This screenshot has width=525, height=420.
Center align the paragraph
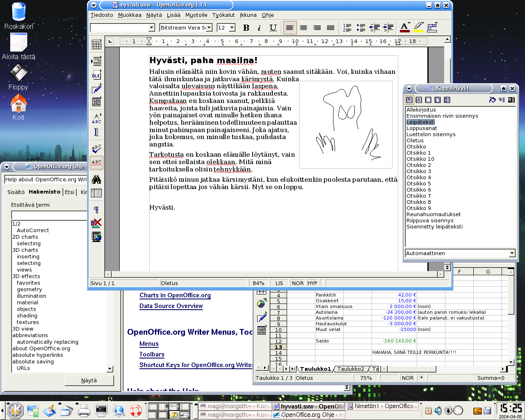pos(304,28)
